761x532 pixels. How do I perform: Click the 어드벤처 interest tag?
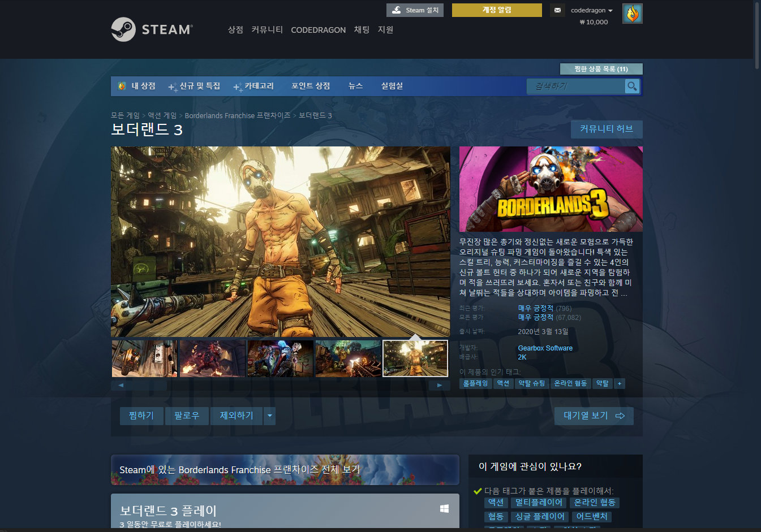tap(592, 517)
